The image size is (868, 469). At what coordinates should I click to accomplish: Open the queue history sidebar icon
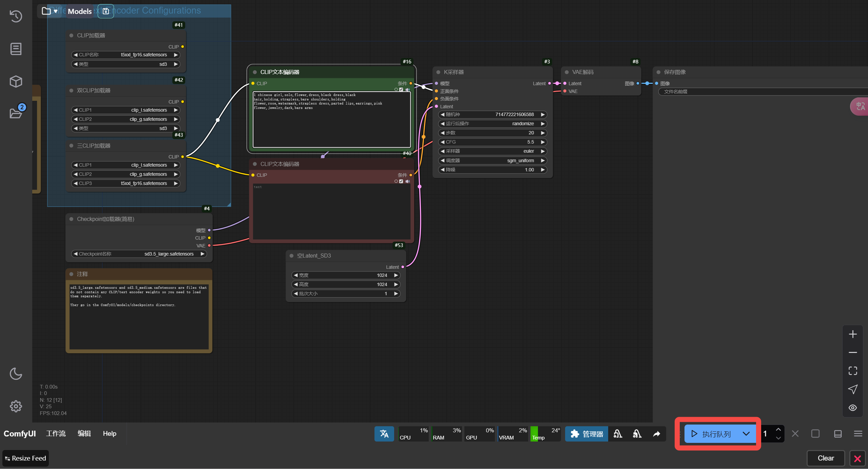(x=16, y=16)
